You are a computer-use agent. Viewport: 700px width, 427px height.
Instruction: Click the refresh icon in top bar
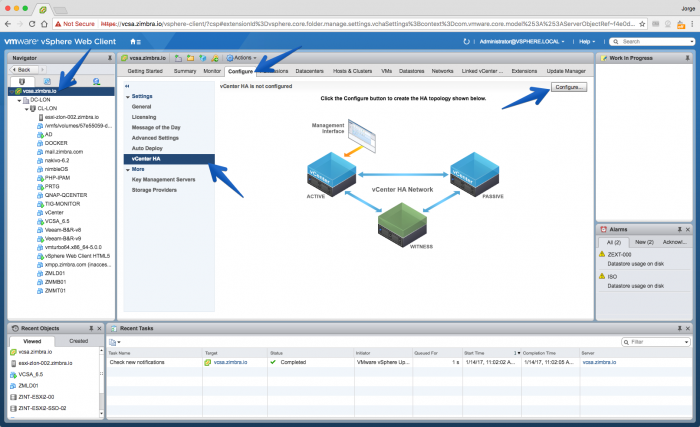(x=467, y=42)
